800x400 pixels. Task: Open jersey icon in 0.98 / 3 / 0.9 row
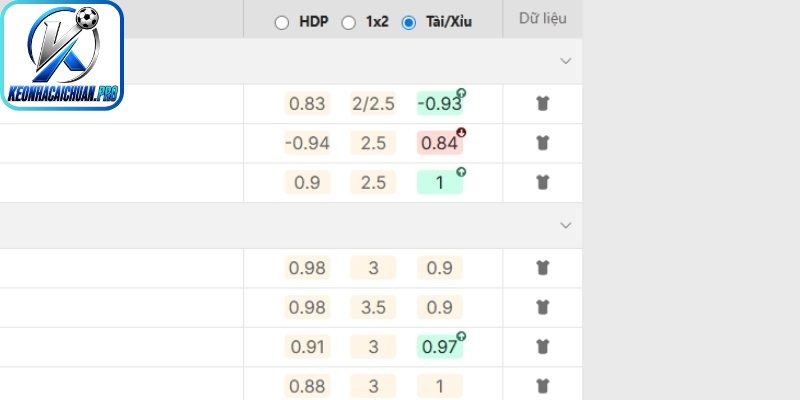tap(542, 268)
